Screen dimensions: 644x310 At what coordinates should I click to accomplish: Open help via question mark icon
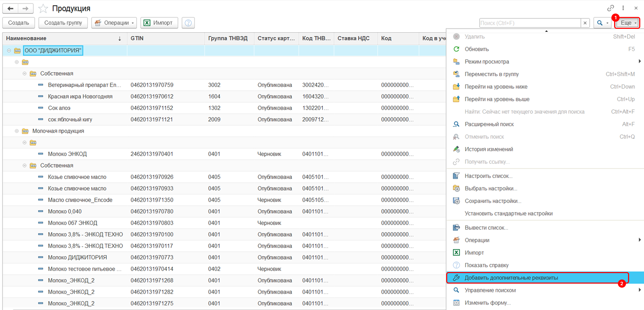click(188, 23)
